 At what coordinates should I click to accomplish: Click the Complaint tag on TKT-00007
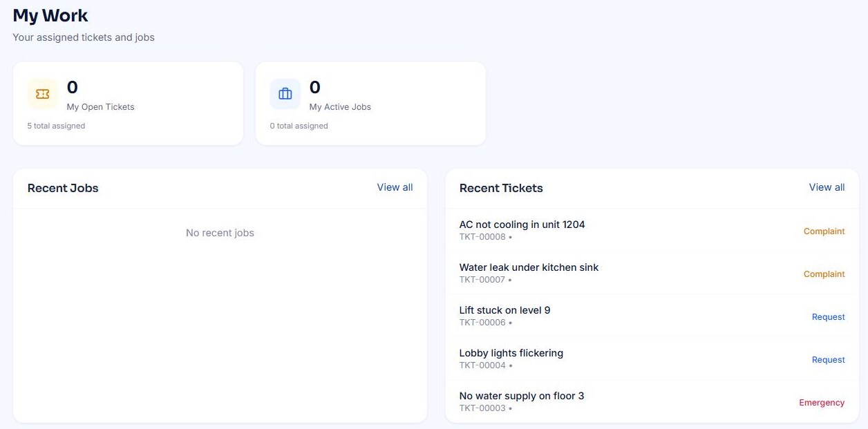click(824, 274)
